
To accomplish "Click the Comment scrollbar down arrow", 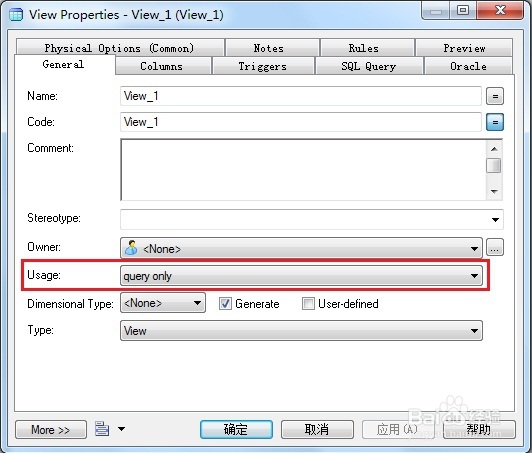I will coord(494,192).
